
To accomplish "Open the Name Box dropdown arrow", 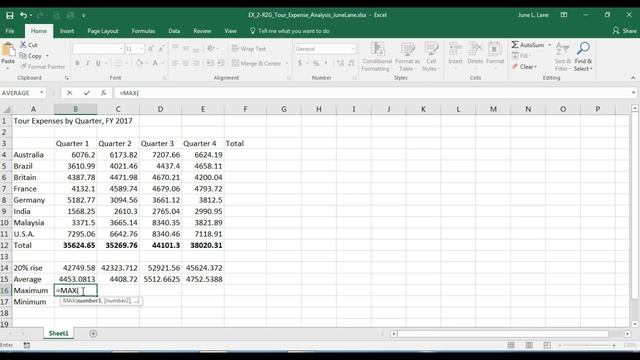I will click(42, 93).
